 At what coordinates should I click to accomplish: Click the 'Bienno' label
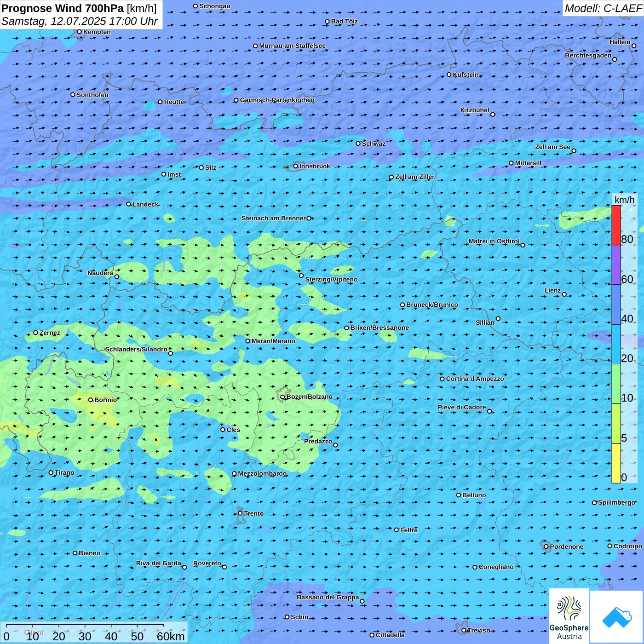[x=89, y=553]
